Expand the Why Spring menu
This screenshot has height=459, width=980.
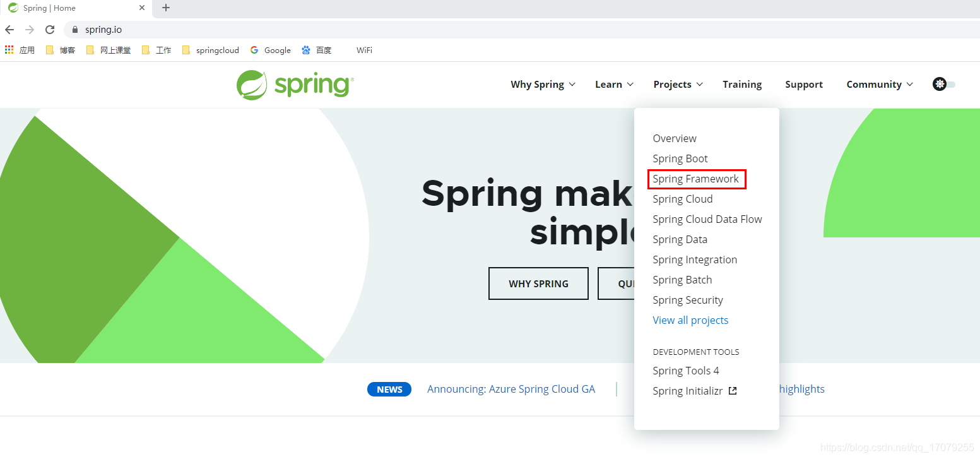pos(543,85)
